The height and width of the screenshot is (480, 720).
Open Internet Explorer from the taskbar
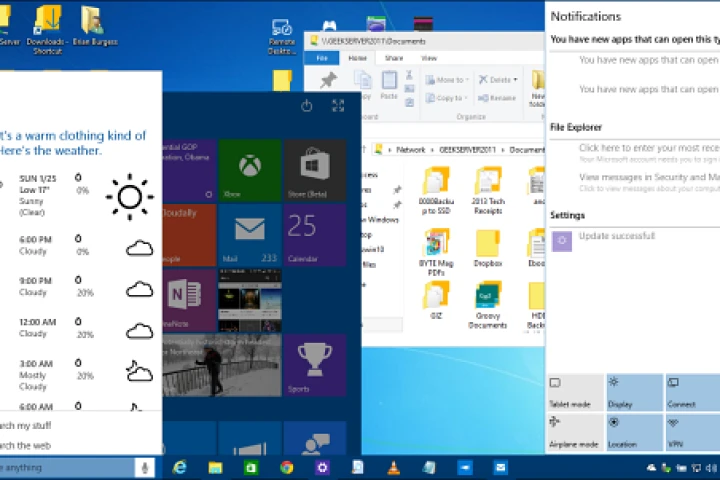(x=180, y=468)
